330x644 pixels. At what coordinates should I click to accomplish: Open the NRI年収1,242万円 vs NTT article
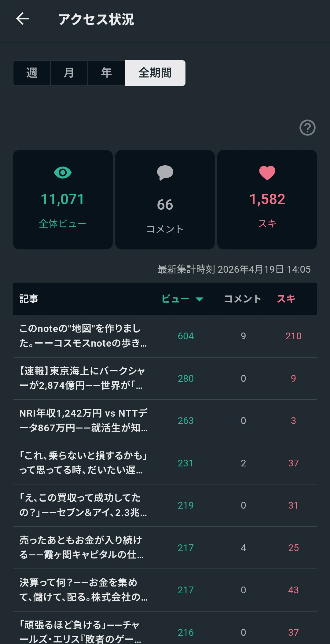point(165,421)
